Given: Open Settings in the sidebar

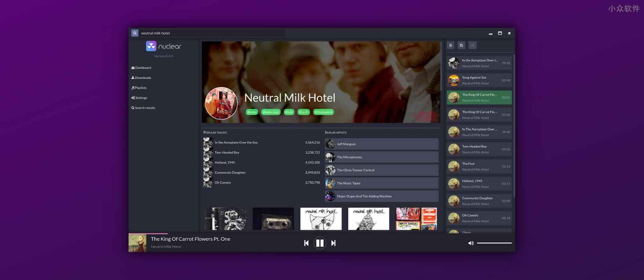Looking at the screenshot, I should click(141, 98).
